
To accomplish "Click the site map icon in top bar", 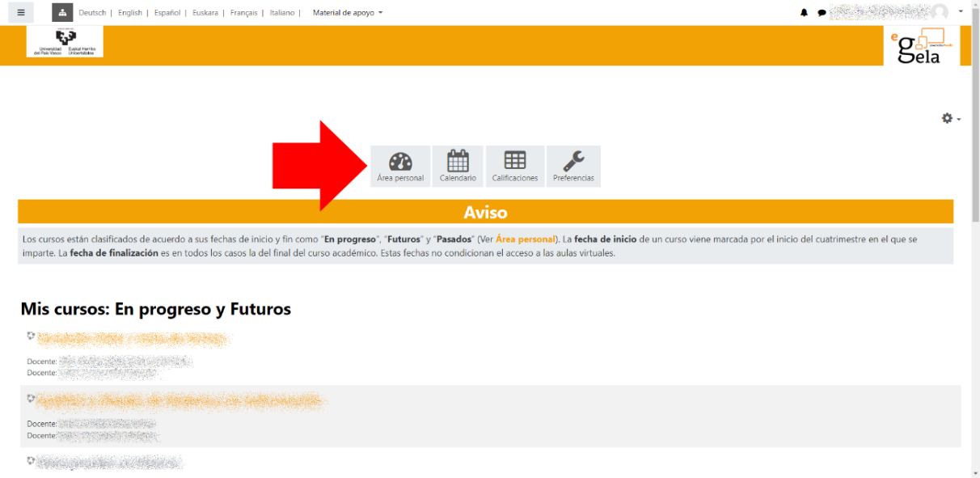I will [x=62, y=12].
